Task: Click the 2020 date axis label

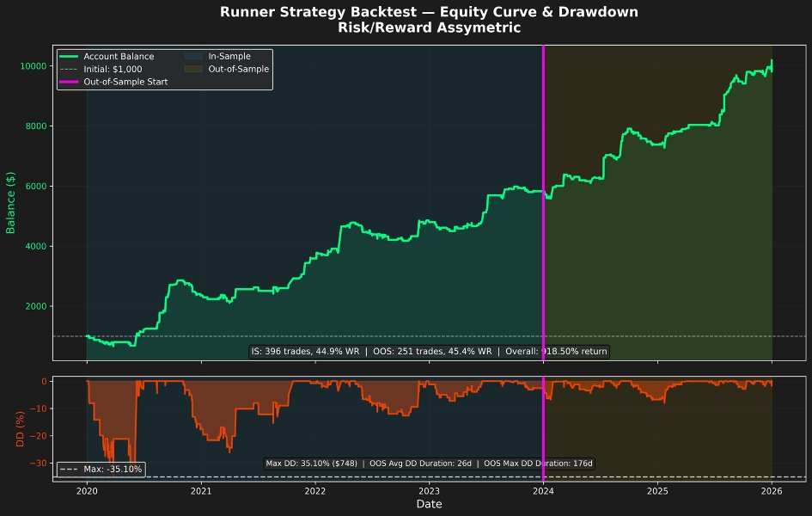Action: [87, 491]
